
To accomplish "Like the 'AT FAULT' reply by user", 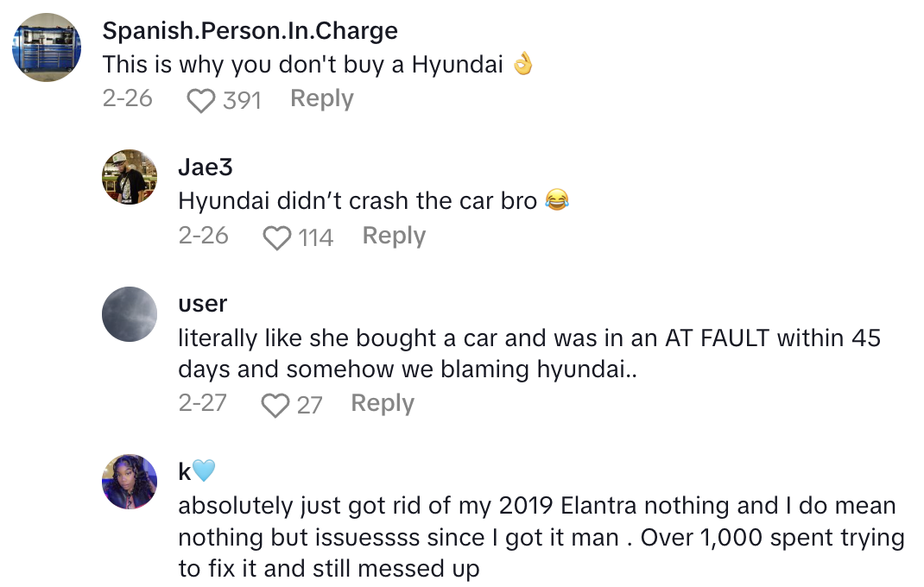I will point(275,405).
